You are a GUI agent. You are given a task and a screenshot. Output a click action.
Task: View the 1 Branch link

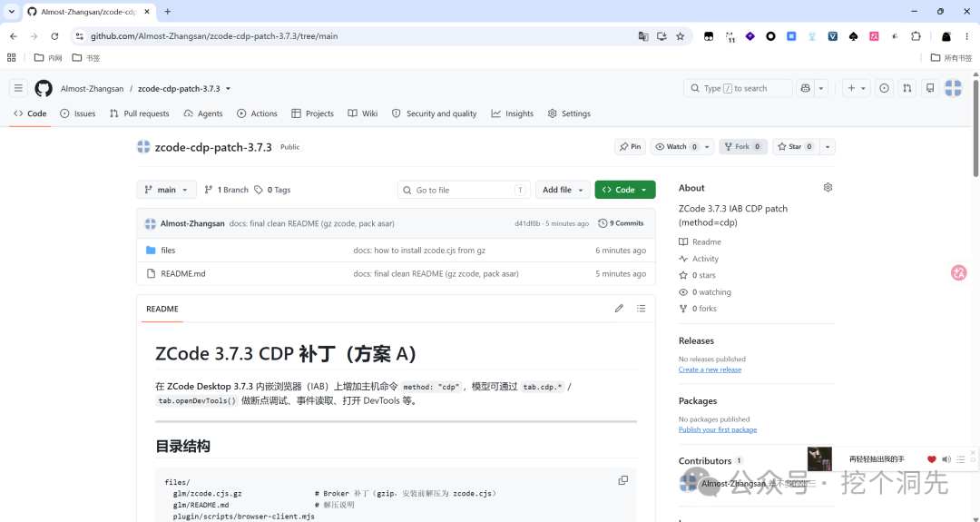point(226,190)
